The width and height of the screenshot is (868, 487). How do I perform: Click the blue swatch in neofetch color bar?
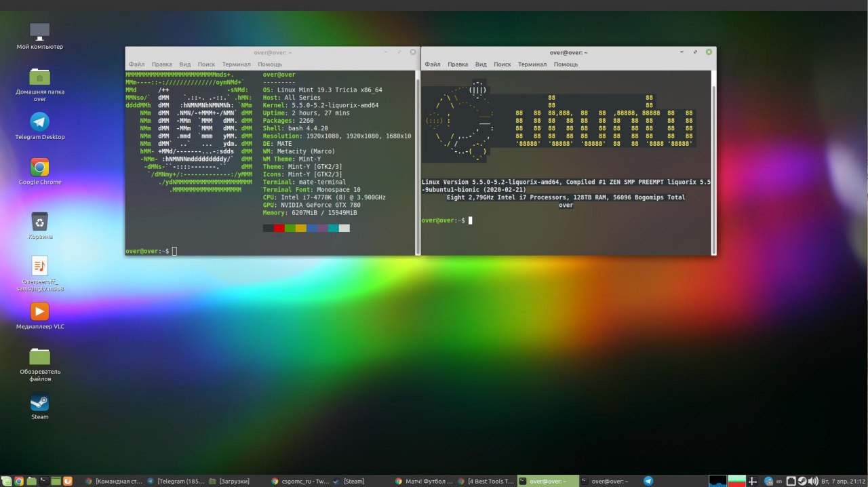click(312, 229)
